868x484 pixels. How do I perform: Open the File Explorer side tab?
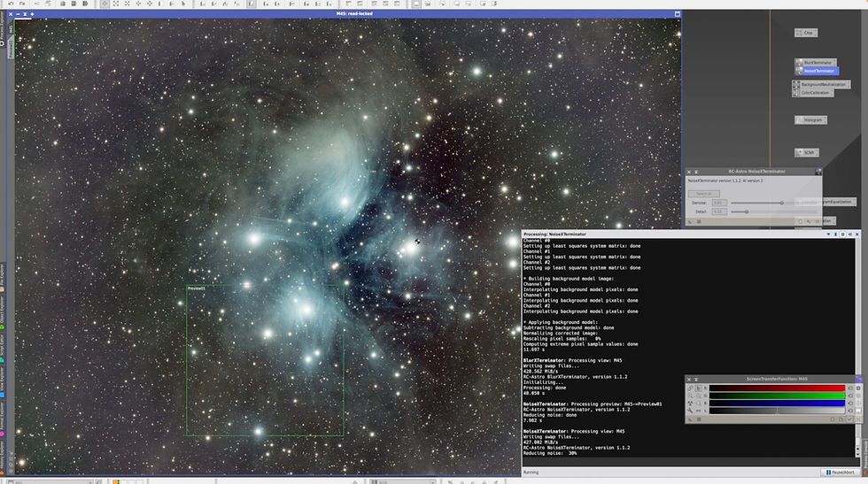pos(2,277)
